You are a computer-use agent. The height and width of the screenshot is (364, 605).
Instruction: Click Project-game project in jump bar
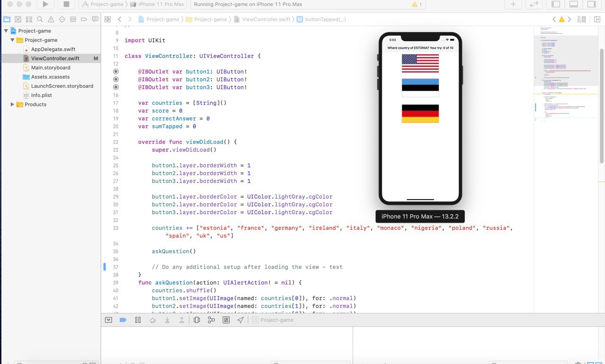(x=159, y=19)
